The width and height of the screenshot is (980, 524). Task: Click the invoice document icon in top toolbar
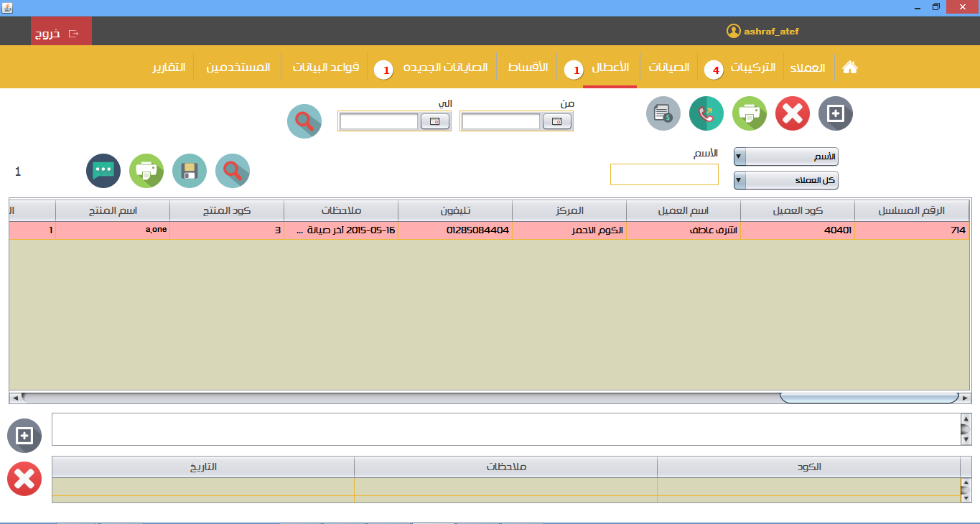pos(663,113)
